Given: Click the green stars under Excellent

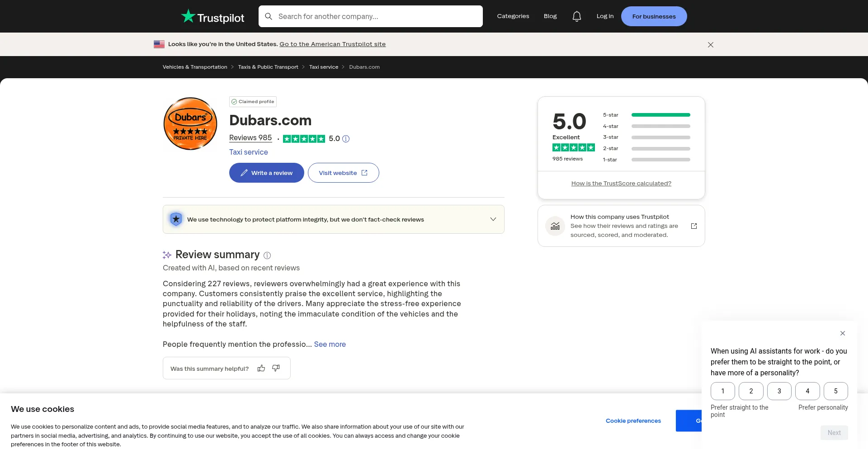Looking at the screenshot, I should point(574,147).
